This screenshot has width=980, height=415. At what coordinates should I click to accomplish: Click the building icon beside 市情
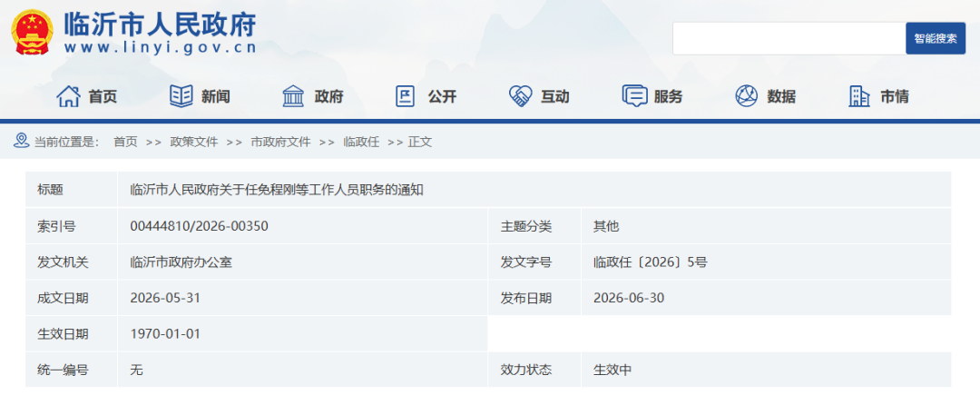coord(858,96)
